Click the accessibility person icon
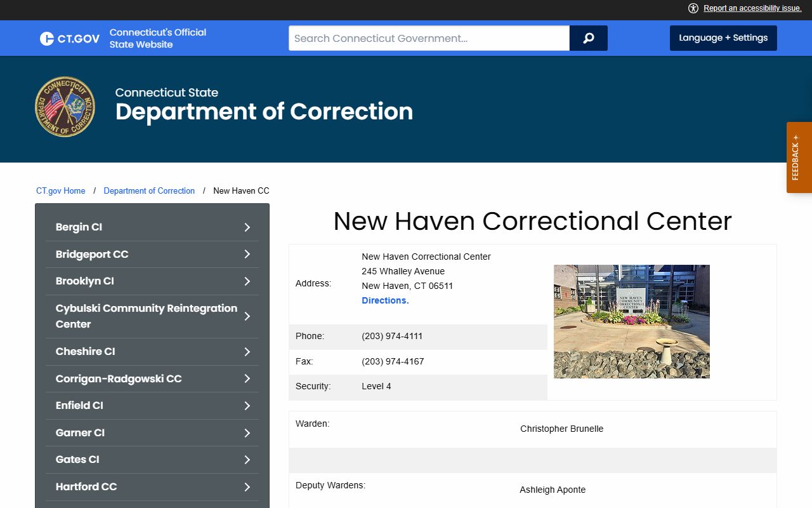 click(693, 8)
